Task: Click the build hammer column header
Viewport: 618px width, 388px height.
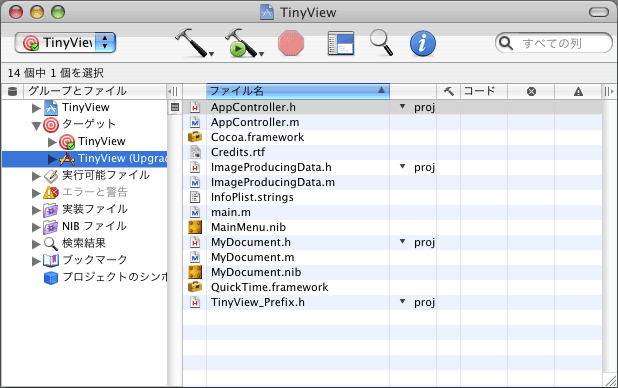Action: [449, 91]
